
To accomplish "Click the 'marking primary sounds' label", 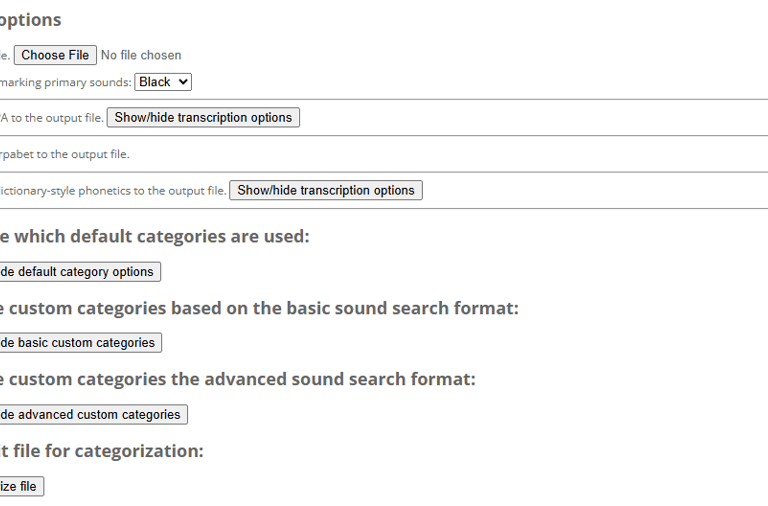I will tap(66, 82).
